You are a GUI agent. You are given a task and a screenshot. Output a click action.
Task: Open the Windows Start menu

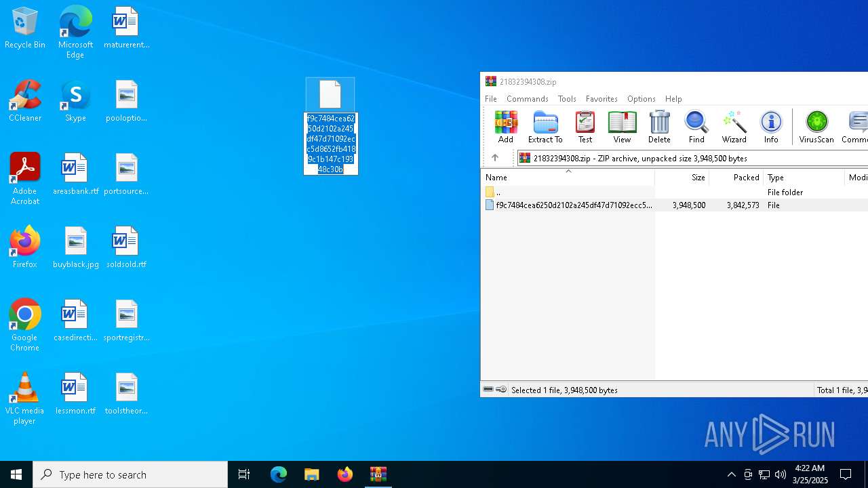16,474
